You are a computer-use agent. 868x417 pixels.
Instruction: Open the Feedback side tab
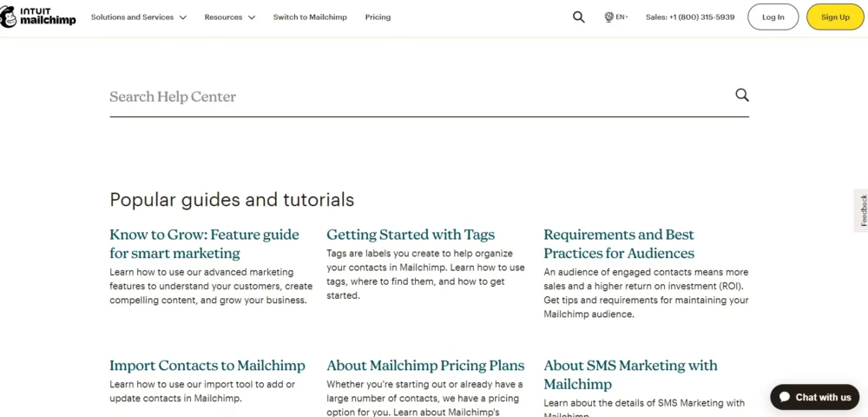(x=863, y=210)
